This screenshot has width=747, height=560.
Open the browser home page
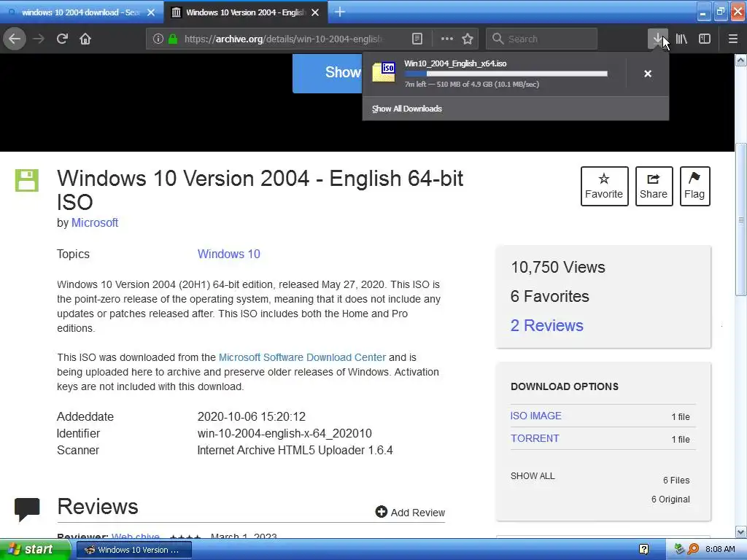(x=85, y=39)
